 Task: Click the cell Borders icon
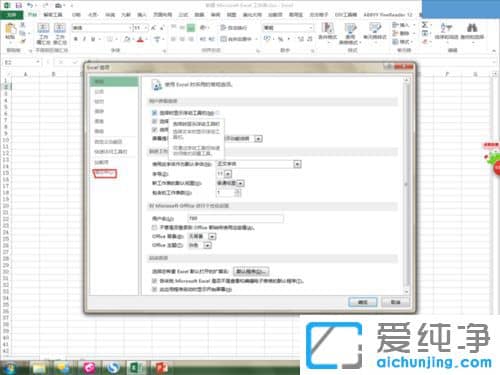pyautogui.click(x=109, y=39)
